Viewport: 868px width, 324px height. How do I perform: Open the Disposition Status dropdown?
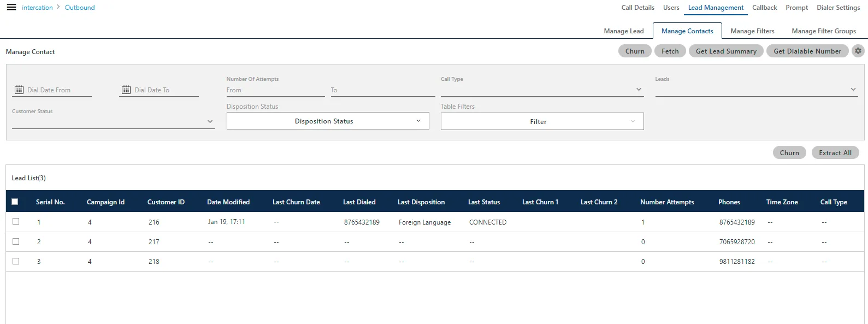[328, 121]
